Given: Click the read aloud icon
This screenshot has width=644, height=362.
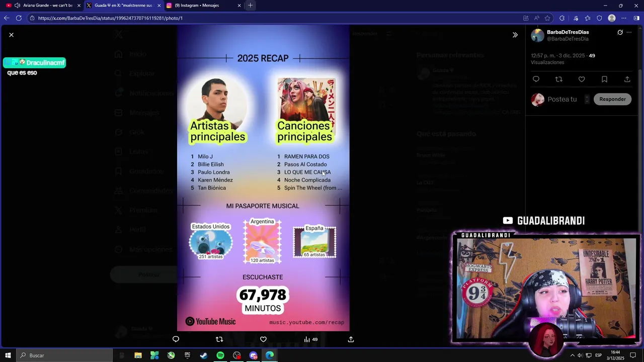Looking at the screenshot, I should [x=537, y=18].
